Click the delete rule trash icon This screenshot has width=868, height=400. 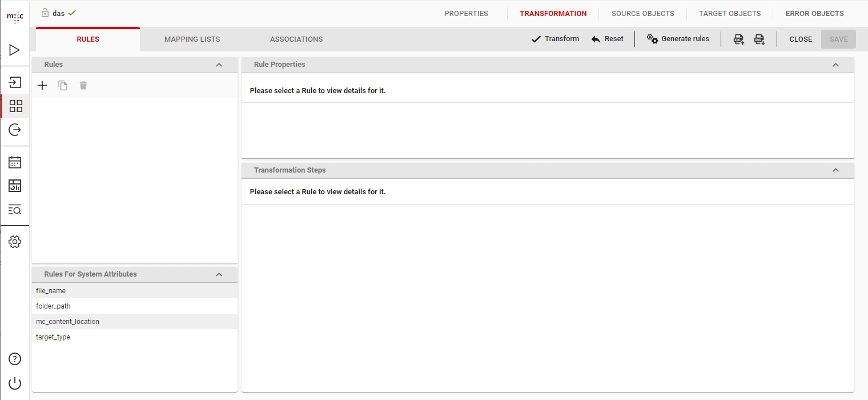[x=83, y=86]
